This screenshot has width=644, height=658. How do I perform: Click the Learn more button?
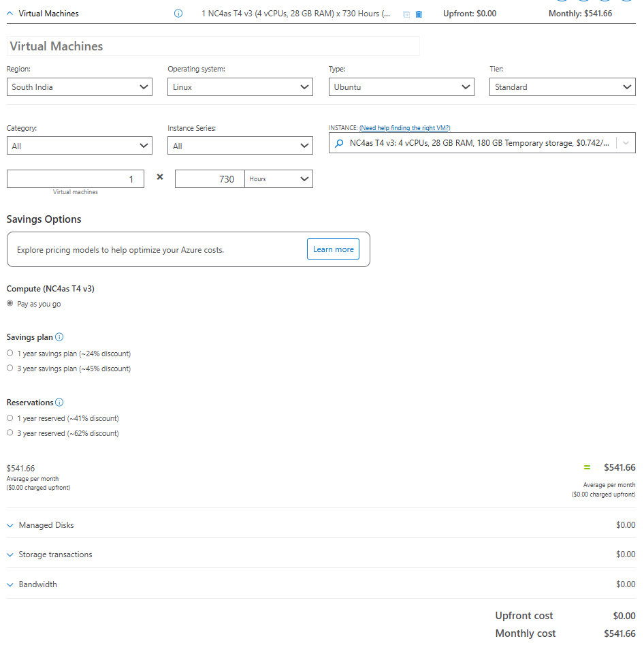pos(334,249)
